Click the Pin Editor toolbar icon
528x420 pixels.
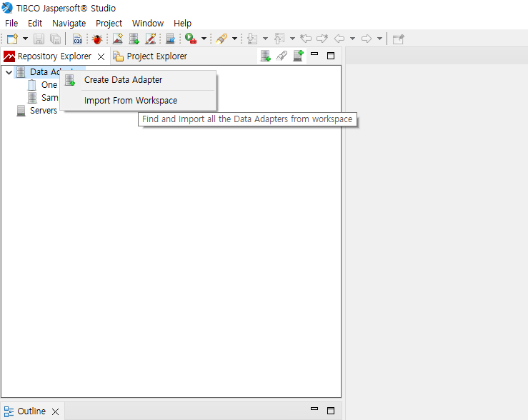(x=399, y=39)
